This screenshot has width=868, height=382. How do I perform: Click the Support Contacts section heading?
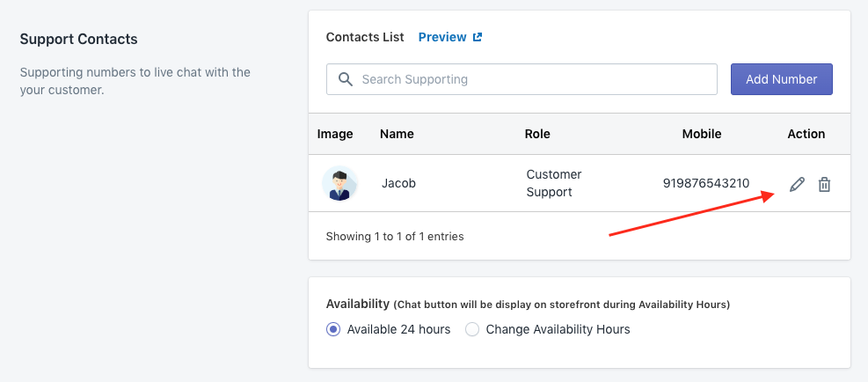pyautogui.click(x=79, y=39)
